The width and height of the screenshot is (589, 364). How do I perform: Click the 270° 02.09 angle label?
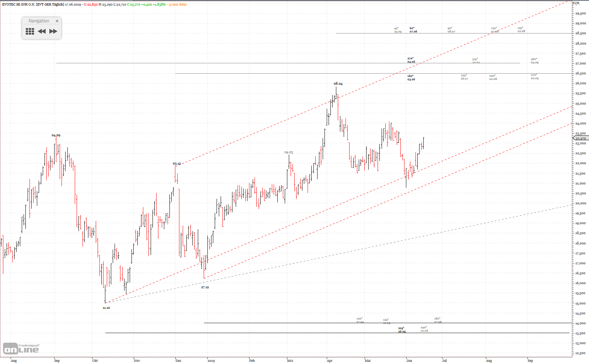tap(534, 77)
